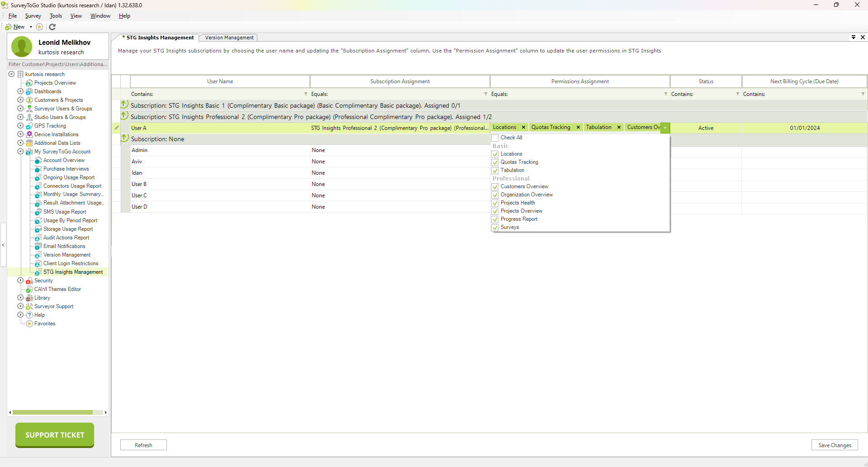Click the Device Installations icon
Image resolution: width=868 pixels, height=467 pixels.
[29, 134]
